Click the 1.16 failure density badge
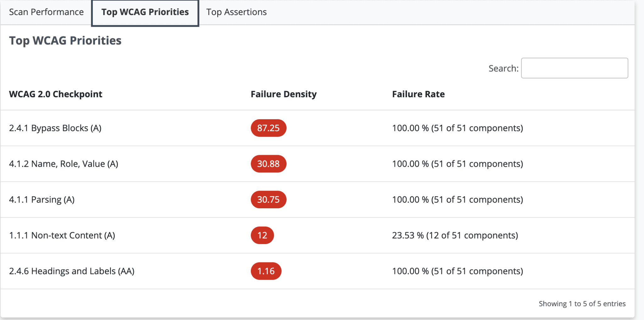644x320 pixels. (x=266, y=271)
